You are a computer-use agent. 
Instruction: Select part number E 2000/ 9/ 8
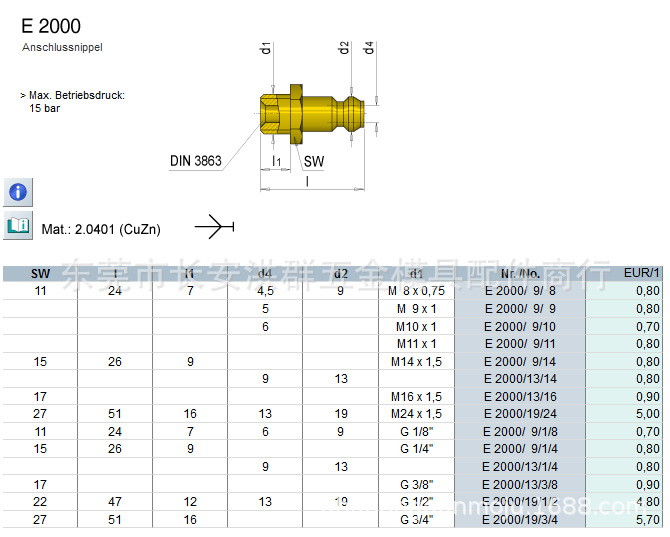tap(520, 291)
